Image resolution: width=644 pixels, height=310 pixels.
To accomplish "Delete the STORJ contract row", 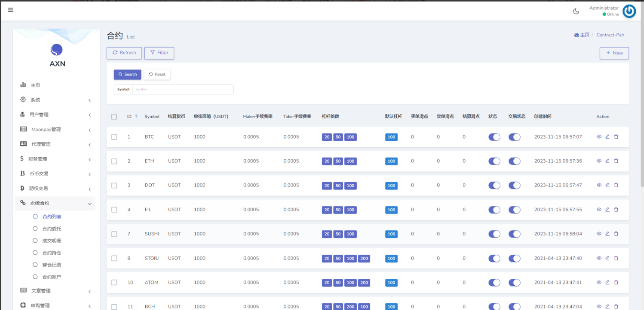I will 616,258.
